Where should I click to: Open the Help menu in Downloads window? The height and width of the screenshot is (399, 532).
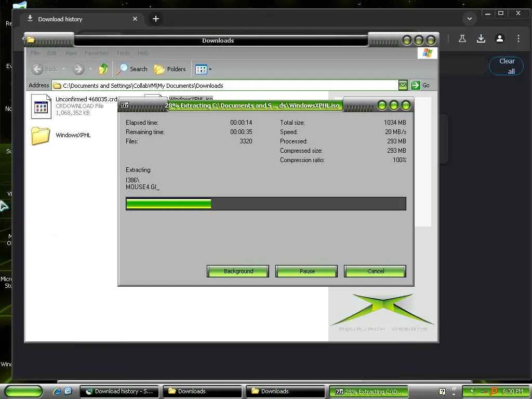[x=143, y=52]
